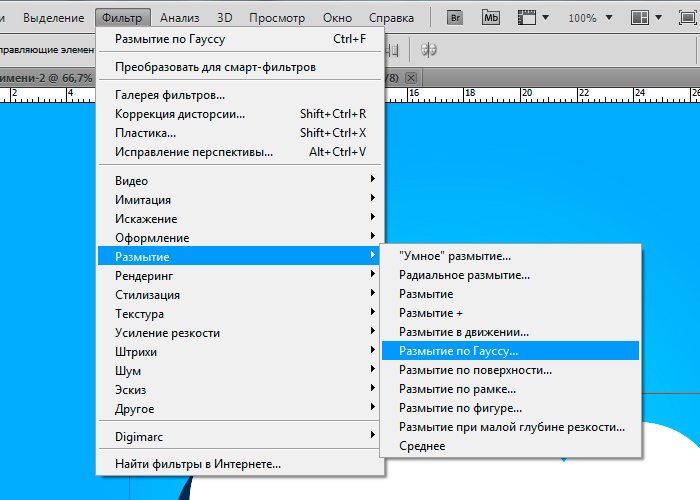Click the Screen Mode icon
Viewport: 700px width, 500px height.
689,18
